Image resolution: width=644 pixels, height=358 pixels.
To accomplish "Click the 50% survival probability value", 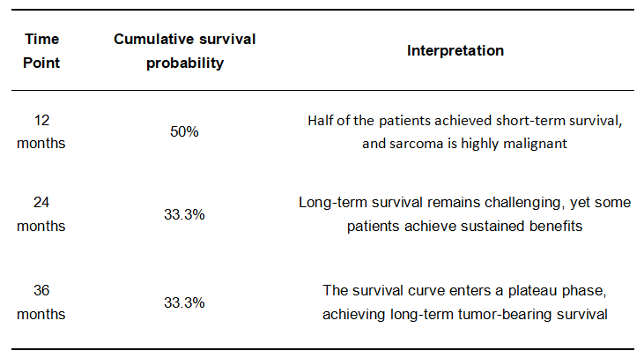I will pos(184,131).
